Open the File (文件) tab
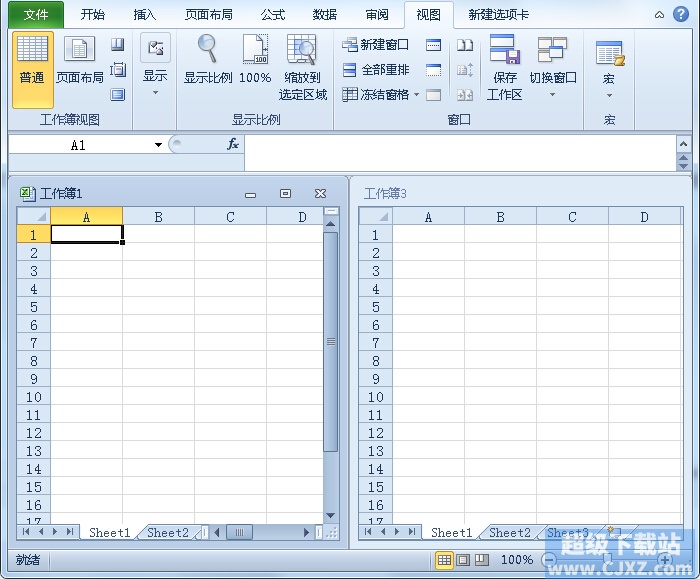700x579 pixels. (x=36, y=15)
